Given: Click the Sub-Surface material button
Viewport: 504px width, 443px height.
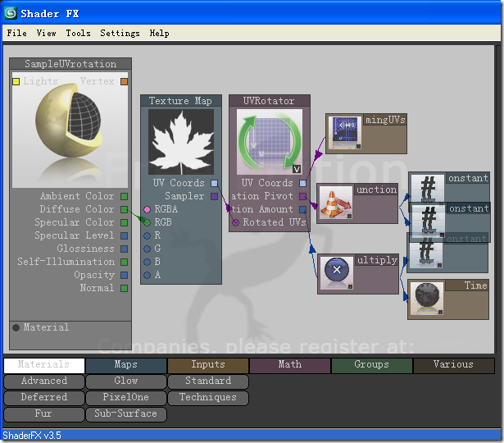Looking at the screenshot, I should (x=126, y=414).
